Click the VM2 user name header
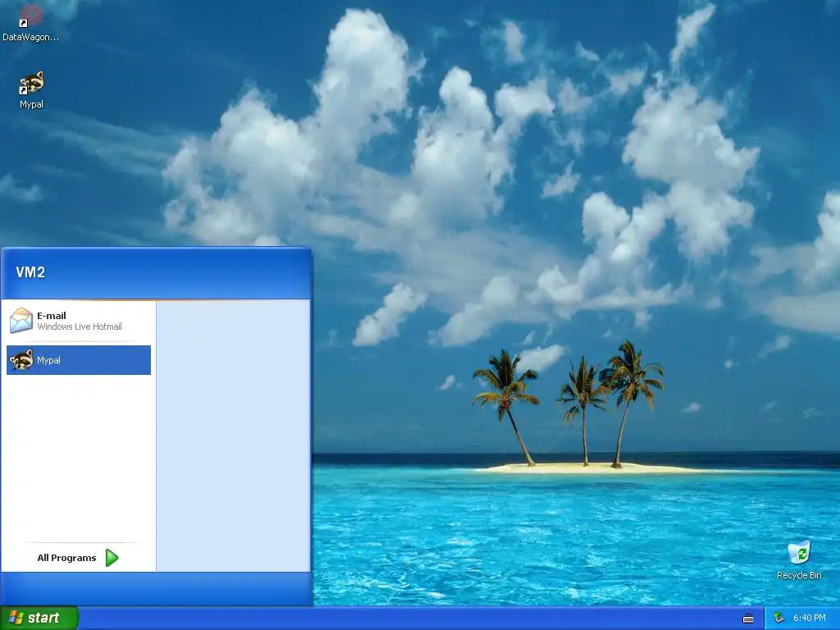Screen dimensions: 840x630 coord(30,272)
